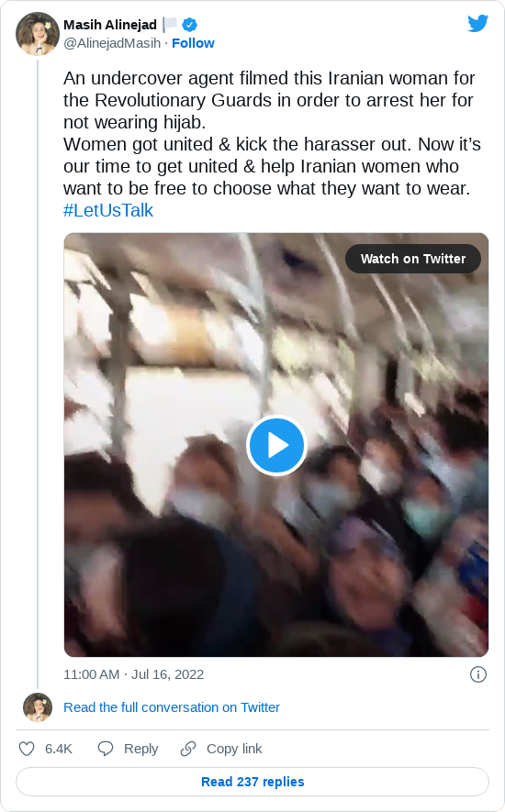Click the blue verified badge
505x812 pixels.
189,25
